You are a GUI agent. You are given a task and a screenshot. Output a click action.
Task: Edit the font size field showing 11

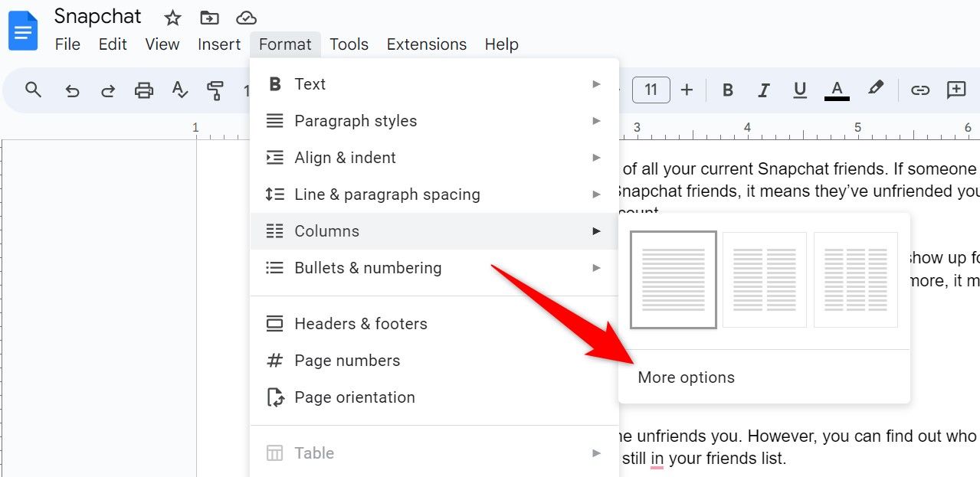(651, 90)
